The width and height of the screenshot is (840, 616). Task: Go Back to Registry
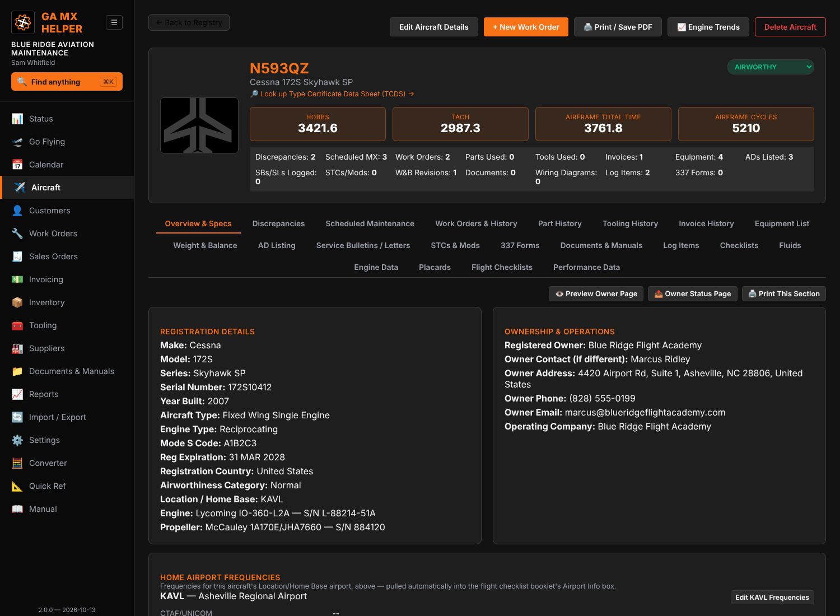point(189,22)
